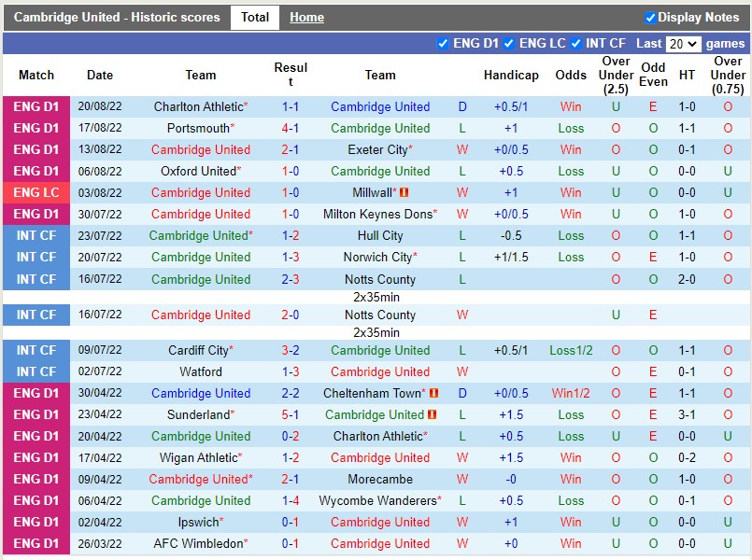The height and width of the screenshot is (560, 752).
Task: Click the Cardiff City team name
Action: [x=201, y=351]
